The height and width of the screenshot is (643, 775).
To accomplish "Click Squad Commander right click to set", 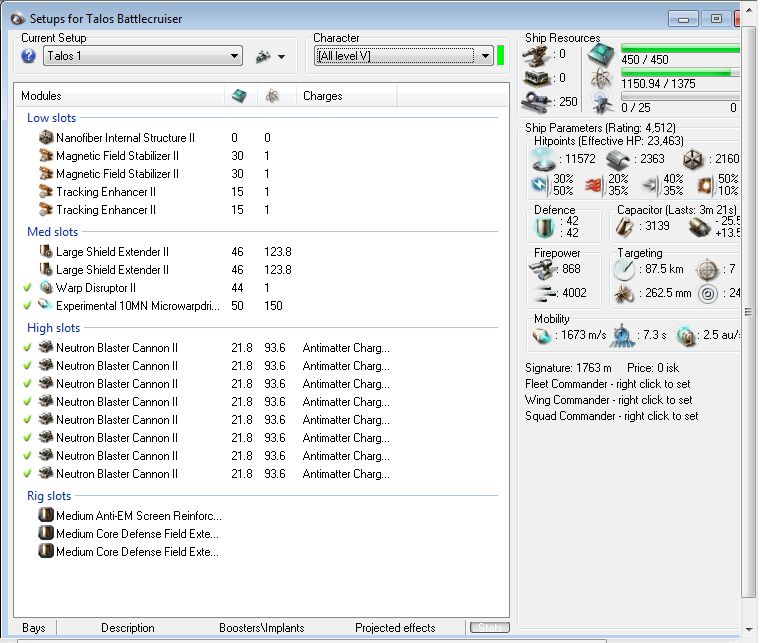I will click(x=611, y=416).
